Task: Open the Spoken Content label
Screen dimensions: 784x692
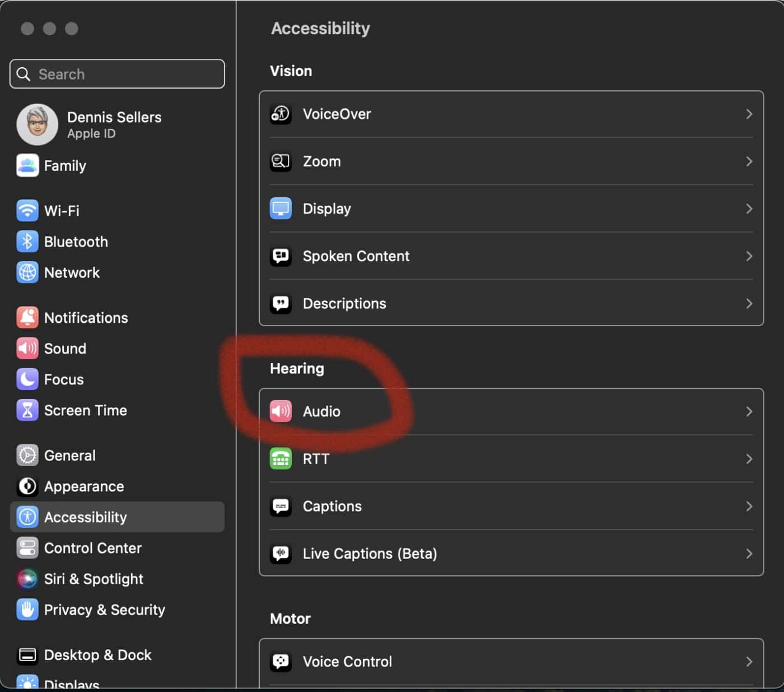Action: click(x=356, y=256)
